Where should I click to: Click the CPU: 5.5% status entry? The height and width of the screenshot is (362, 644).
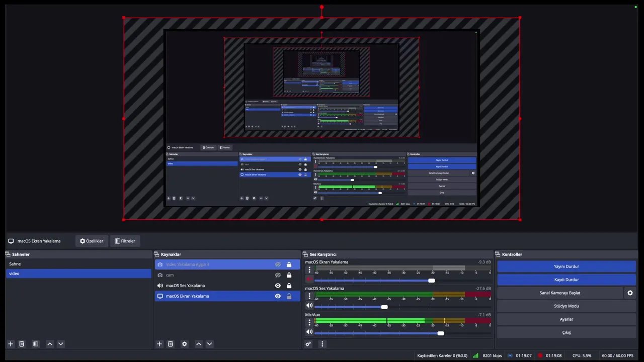click(582, 355)
